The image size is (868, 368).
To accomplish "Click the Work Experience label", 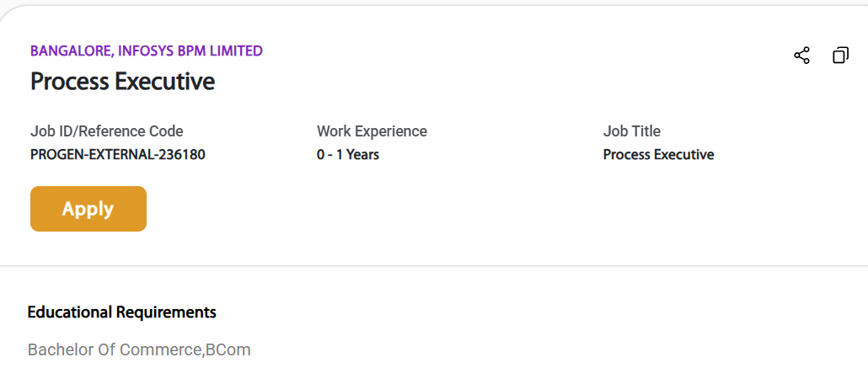I will coord(372,131).
